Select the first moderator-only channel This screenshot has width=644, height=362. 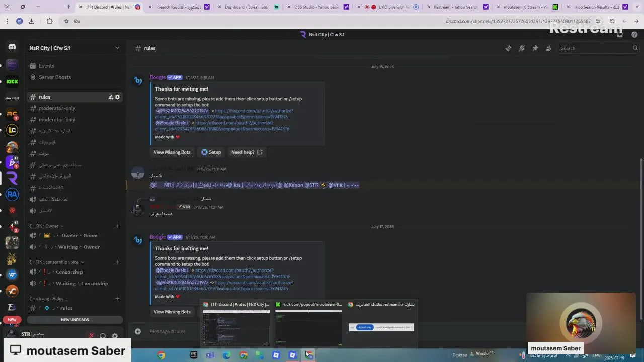click(x=74, y=108)
